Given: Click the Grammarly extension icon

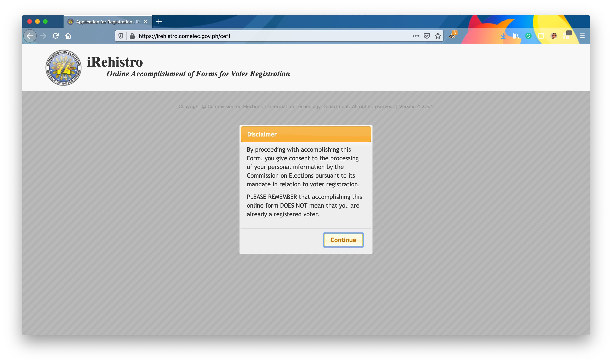Looking at the screenshot, I should click(528, 36).
